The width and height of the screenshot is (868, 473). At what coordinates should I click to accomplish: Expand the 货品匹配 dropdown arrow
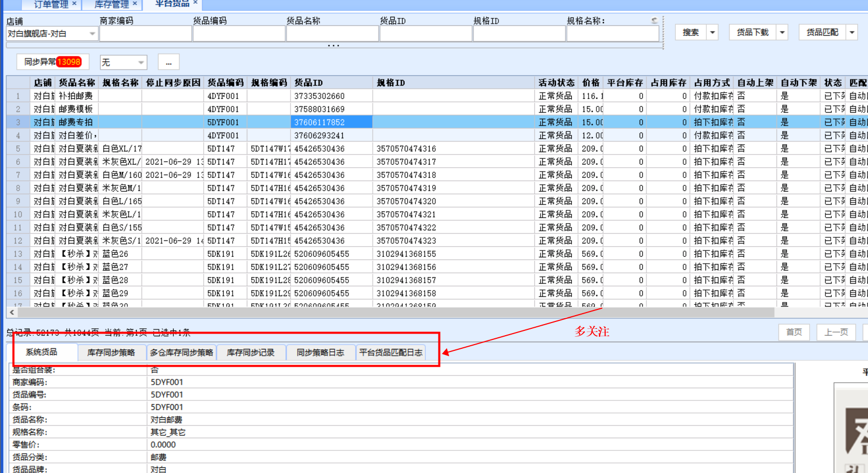click(852, 33)
